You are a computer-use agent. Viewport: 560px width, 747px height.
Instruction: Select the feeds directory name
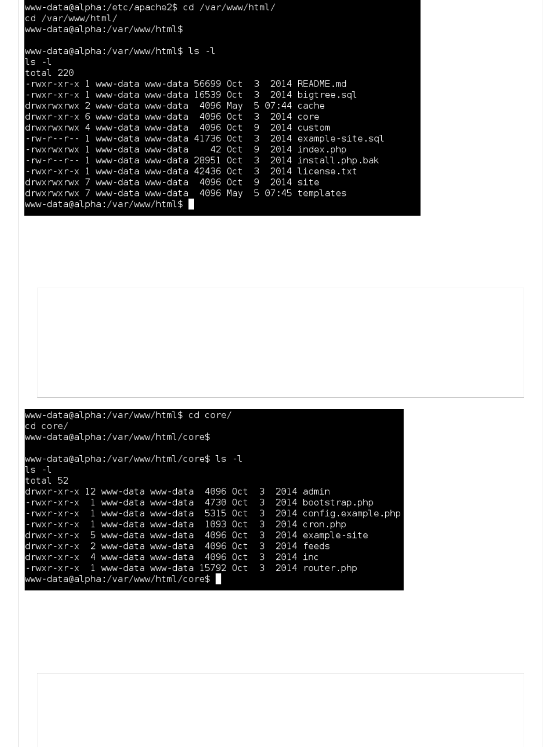point(316,546)
